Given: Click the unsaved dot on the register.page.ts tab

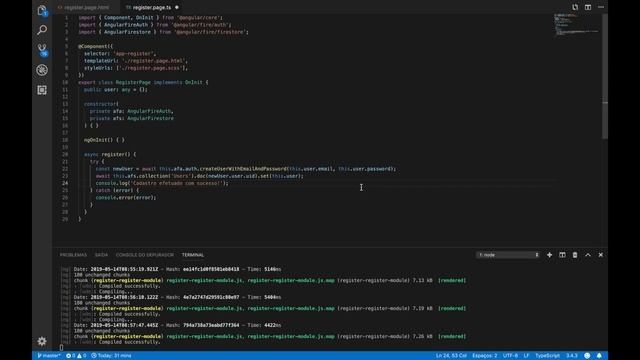Looking at the screenshot, I should [177, 7].
